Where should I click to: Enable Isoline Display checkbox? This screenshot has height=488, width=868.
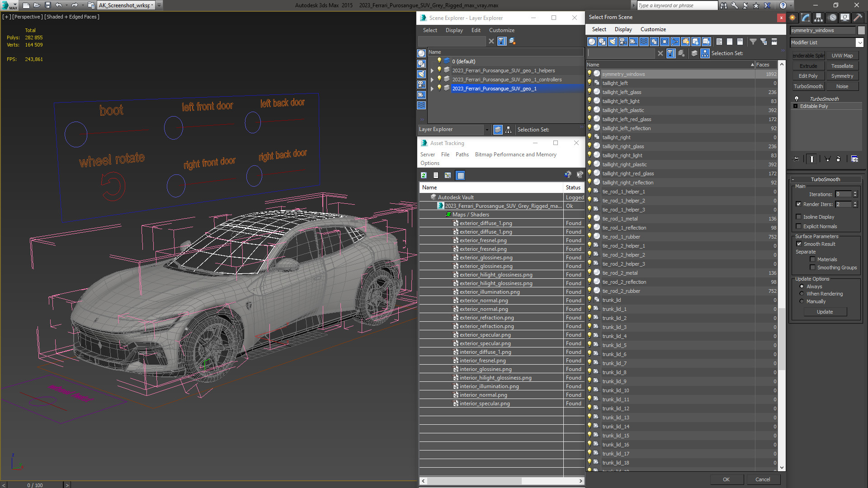pyautogui.click(x=798, y=217)
